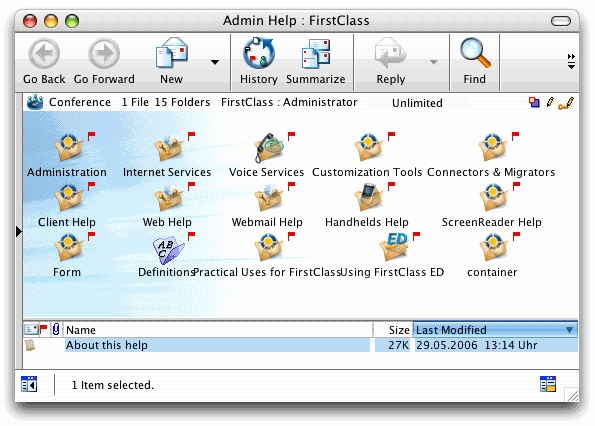Image resolution: width=595 pixels, height=426 pixels.
Task: Open the Voice Services folder
Action: click(269, 148)
